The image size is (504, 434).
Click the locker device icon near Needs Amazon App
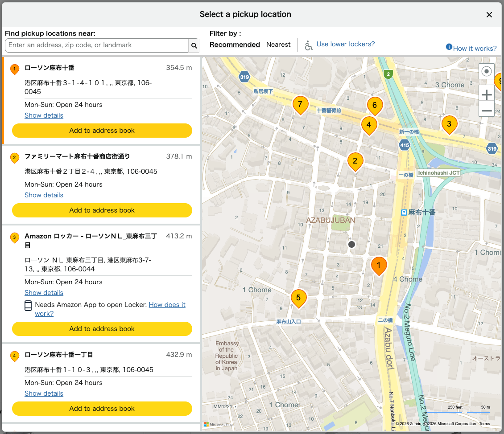click(x=28, y=306)
